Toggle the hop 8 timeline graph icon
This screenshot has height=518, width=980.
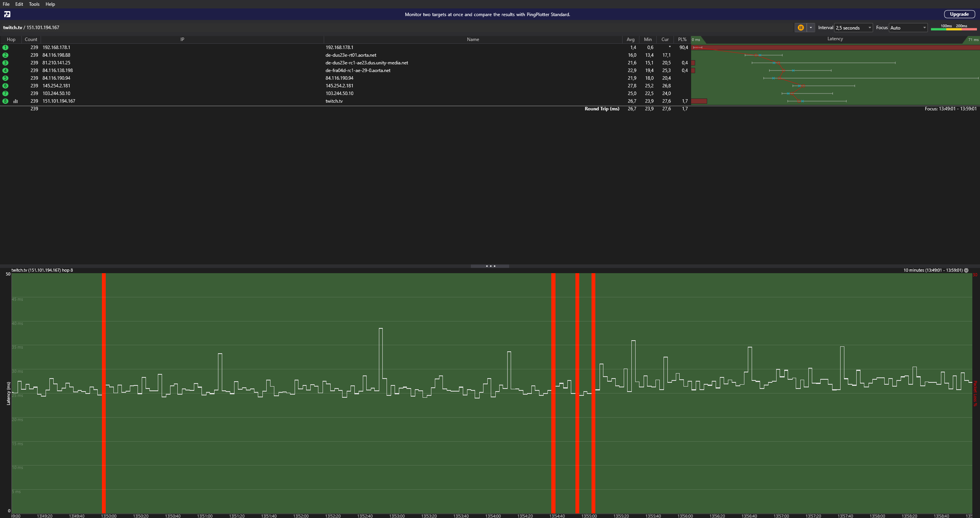tap(16, 101)
